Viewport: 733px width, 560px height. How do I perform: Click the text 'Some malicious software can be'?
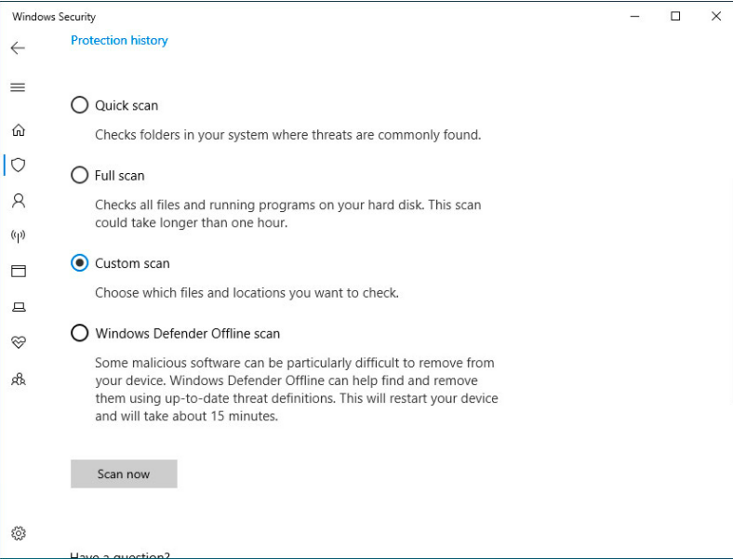(x=190, y=363)
